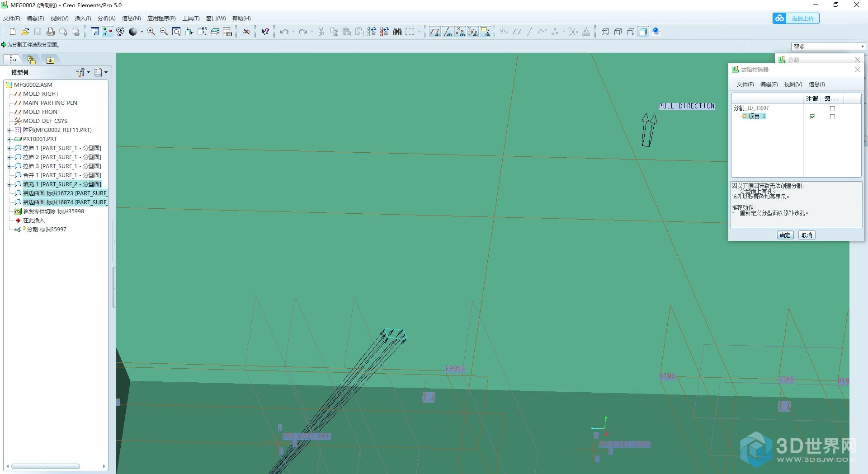The height and width of the screenshot is (474, 868).
Task: Open model tree show dropdown arrow
Action: tap(106, 72)
